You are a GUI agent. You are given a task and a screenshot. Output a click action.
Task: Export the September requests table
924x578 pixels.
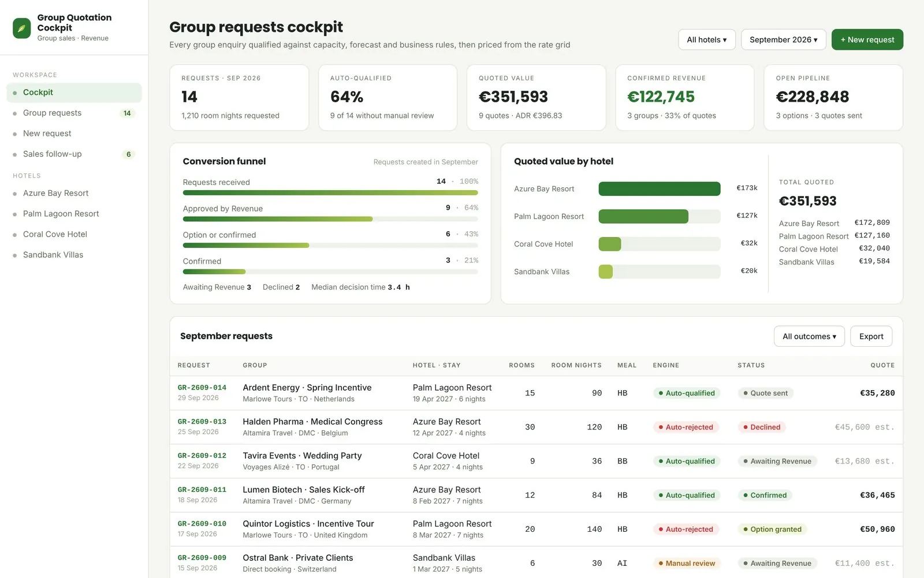click(x=871, y=336)
